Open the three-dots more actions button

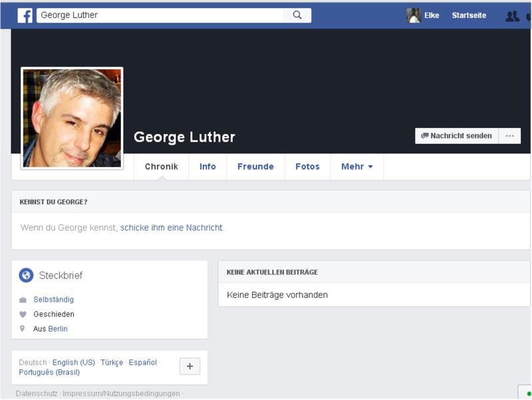click(x=509, y=136)
